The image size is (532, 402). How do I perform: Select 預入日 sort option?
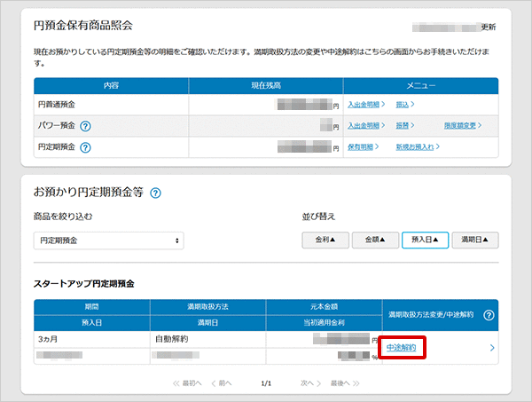click(x=424, y=240)
